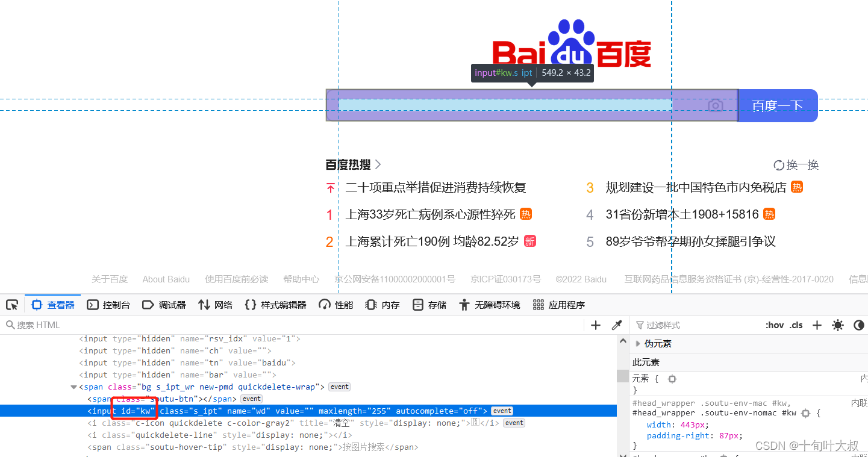Open the 关于百度 footer link
Screen dimensions: 868x457
110,279
